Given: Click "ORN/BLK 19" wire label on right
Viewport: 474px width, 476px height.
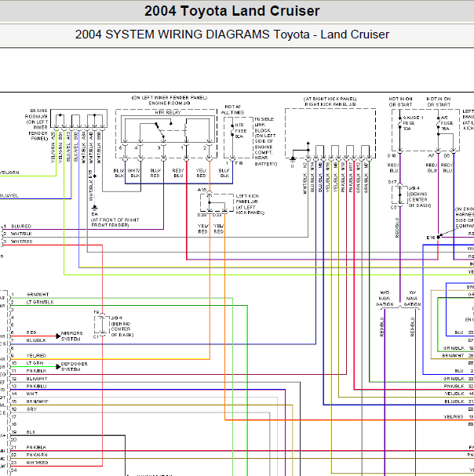Looking at the screenshot, I should 458,348.
